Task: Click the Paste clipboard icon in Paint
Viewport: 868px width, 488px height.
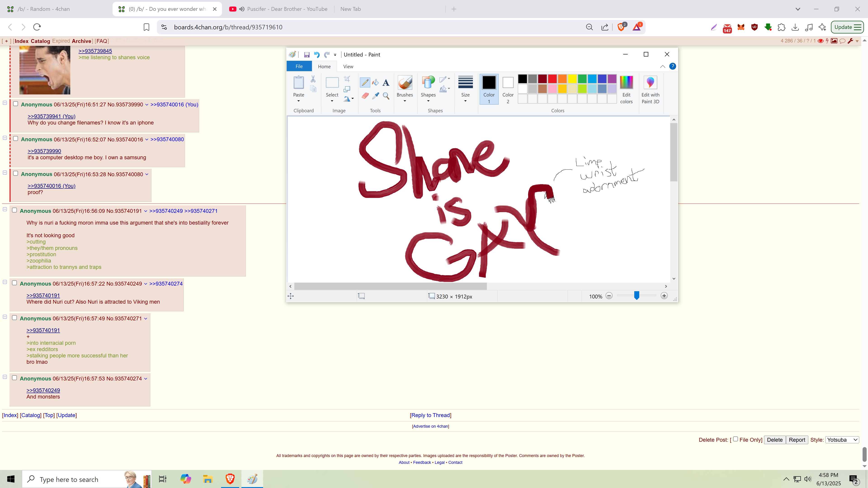Action: 299,82
